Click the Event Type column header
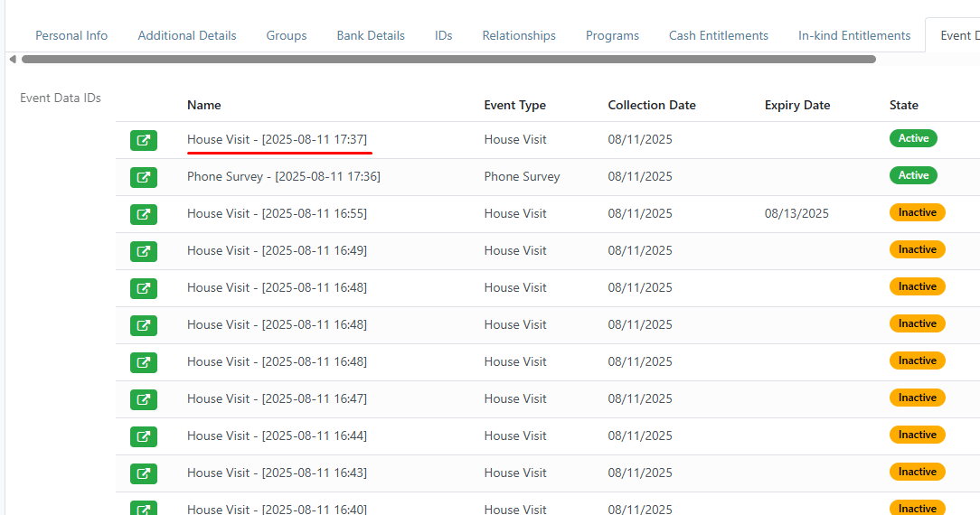The image size is (980, 515). (514, 105)
